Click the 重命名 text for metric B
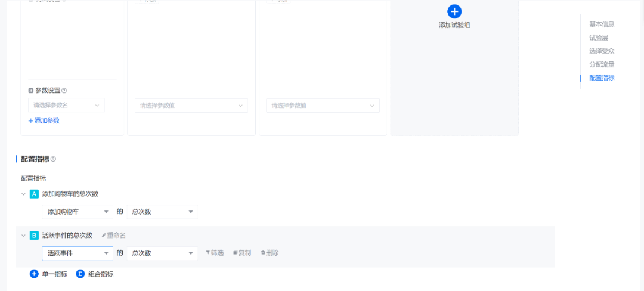Image resolution: width=644 pixels, height=291 pixels. click(x=116, y=236)
